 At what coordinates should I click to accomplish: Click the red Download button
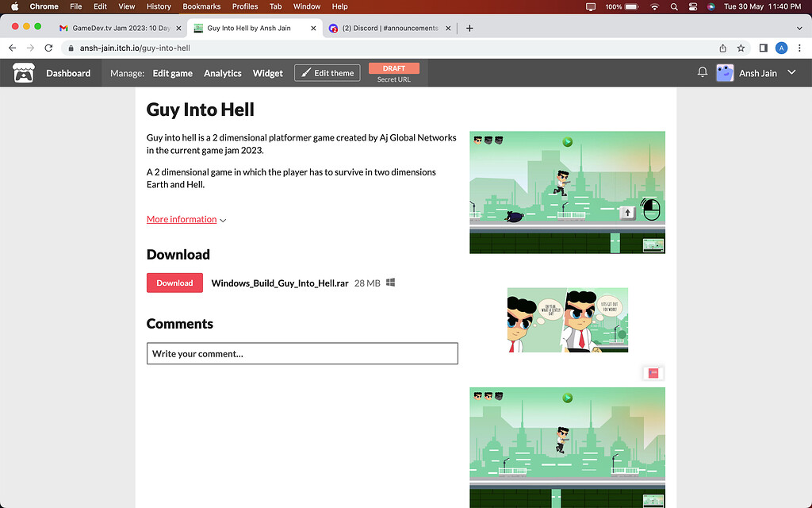tap(174, 283)
